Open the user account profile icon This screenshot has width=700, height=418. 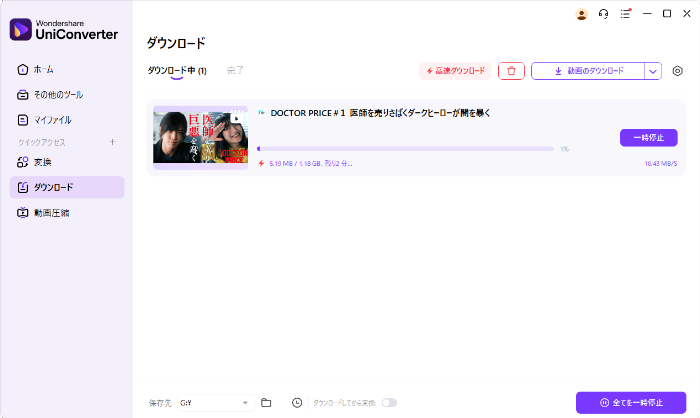click(x=581, y=14)
